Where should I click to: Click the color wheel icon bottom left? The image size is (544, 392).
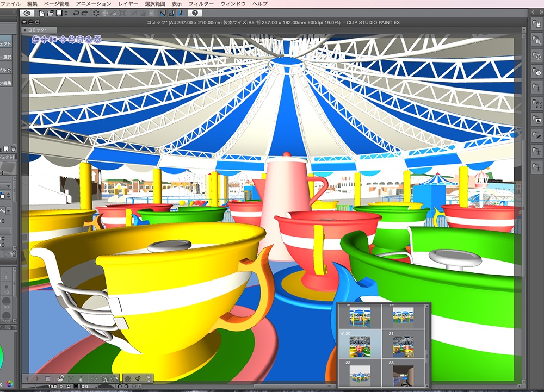click(x=9, y=384)
